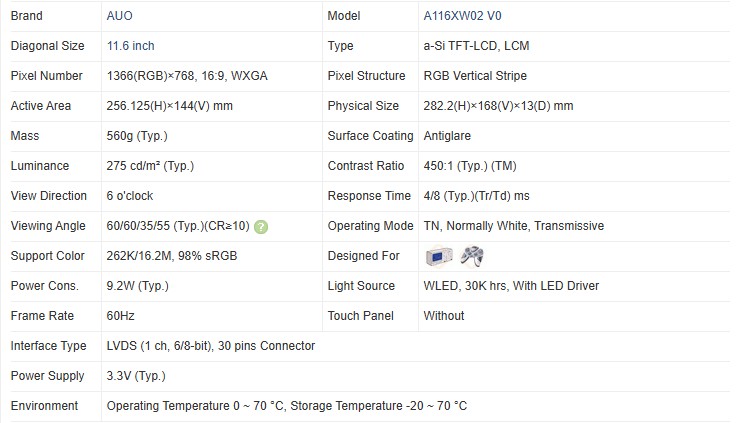Click the Touch Panel Without value
The height and width of the screenshot is (423, 738).
tap(444, 316)
